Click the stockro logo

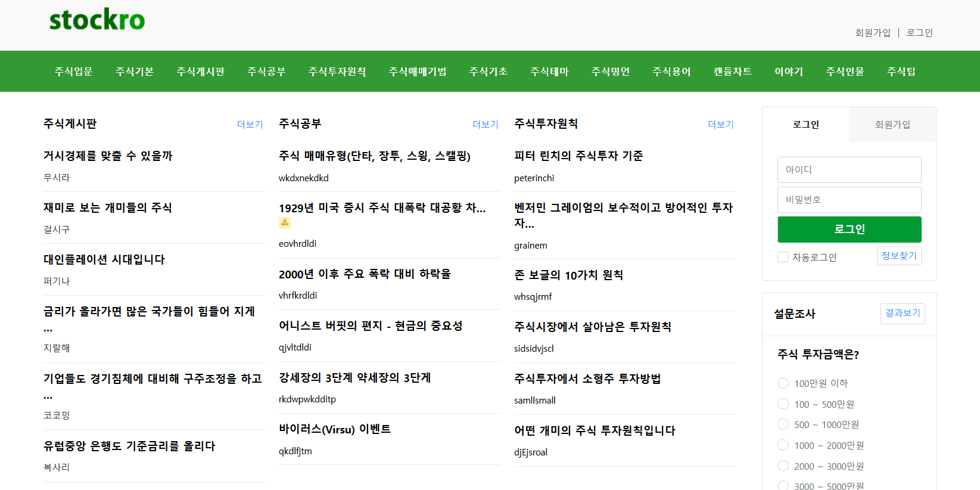point(97,20)
